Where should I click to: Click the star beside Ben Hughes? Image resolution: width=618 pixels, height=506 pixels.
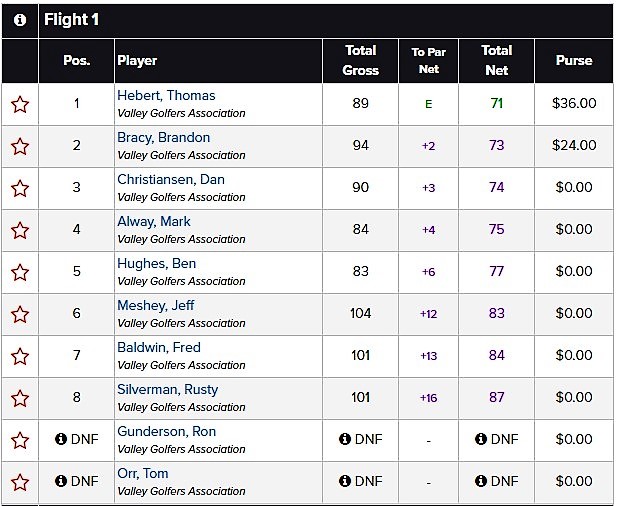(x=19, y=272)
